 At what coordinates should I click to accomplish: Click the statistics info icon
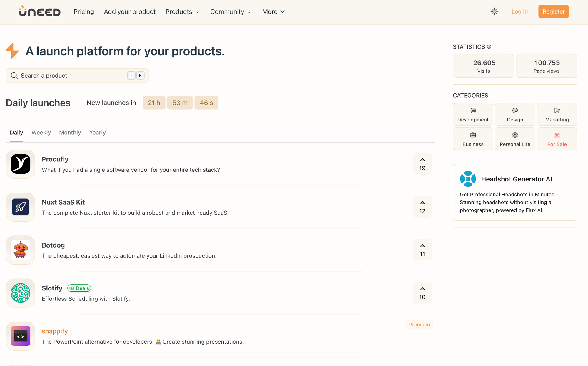tap(489, 47)
